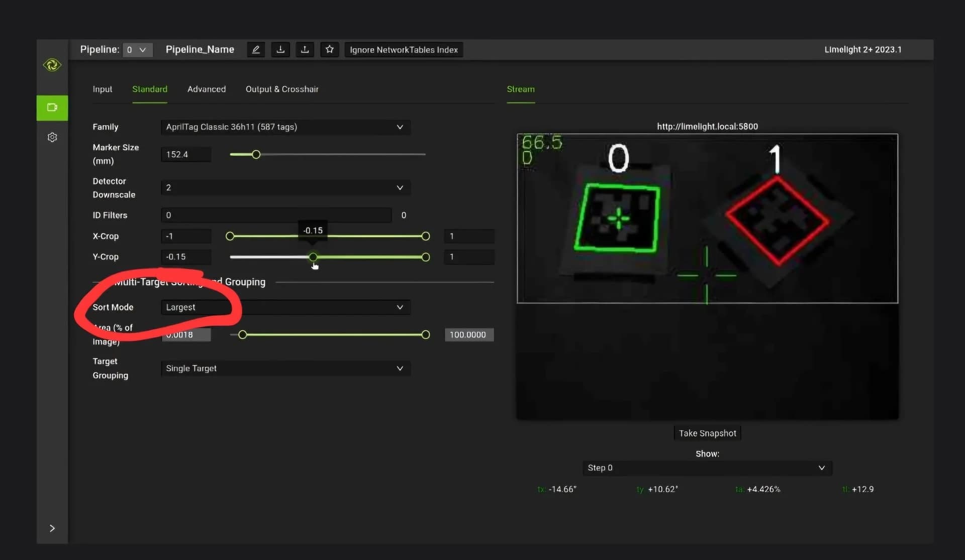
Task: Click the Y-Crop maximum value field
Action: pyautogui.click(x=469, y=257)
